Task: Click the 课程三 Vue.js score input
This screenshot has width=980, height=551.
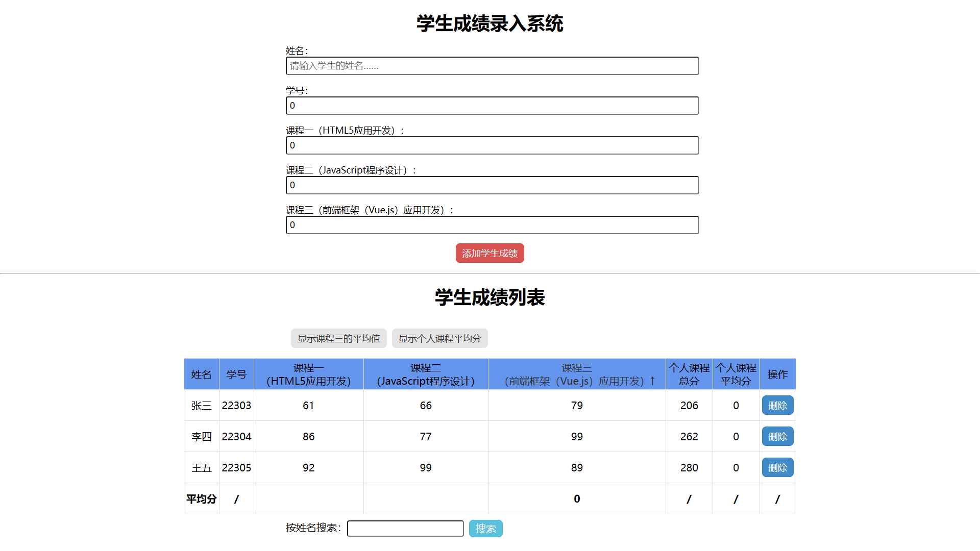Action: pos(492,225)
